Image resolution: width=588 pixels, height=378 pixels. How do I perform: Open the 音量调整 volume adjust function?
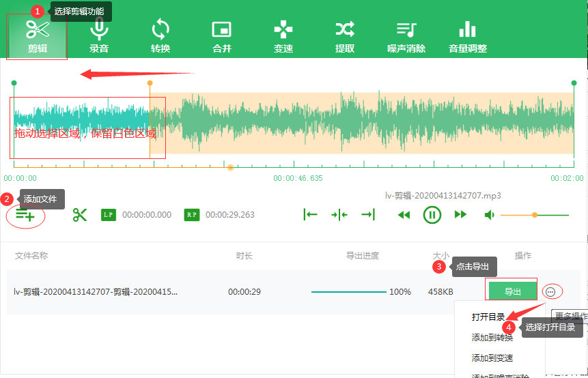point(468,36)
